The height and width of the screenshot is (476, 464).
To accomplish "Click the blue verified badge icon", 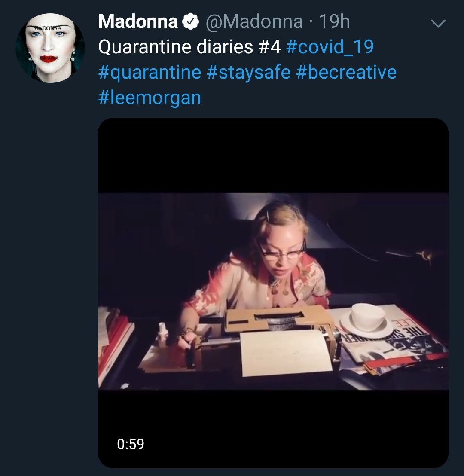I will point(190,22).
